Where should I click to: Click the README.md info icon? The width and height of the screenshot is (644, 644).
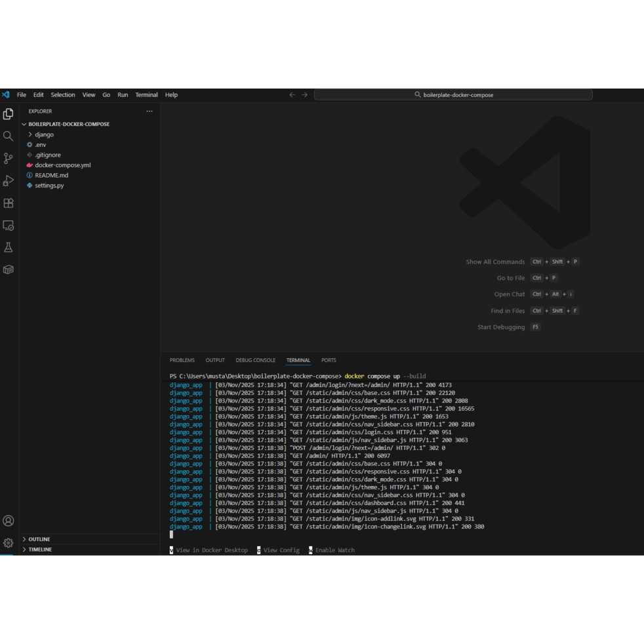(x=30, y=175)
